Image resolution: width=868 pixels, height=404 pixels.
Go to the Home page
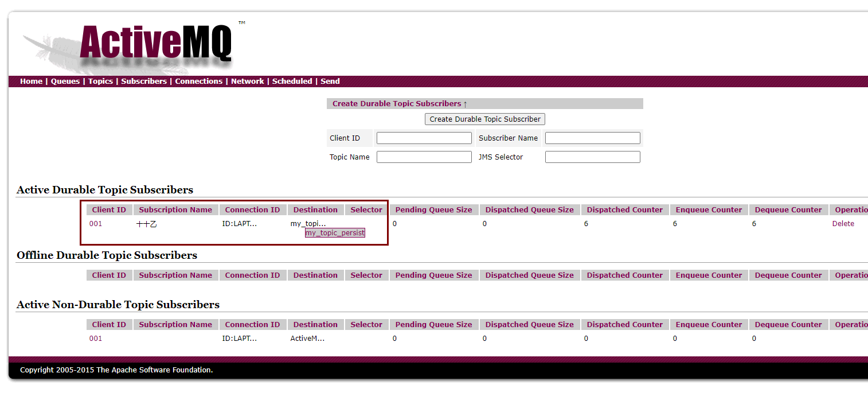[x=31, y=81]
